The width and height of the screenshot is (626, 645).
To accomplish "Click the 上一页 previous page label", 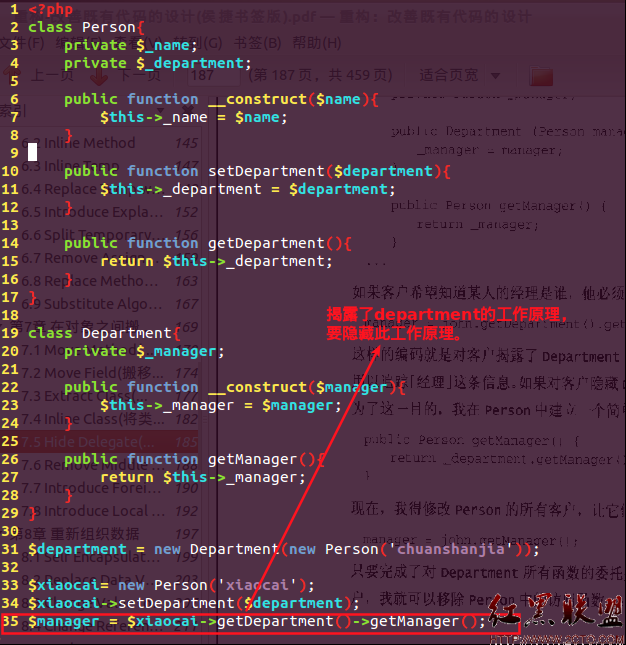I will click(53, 75).
